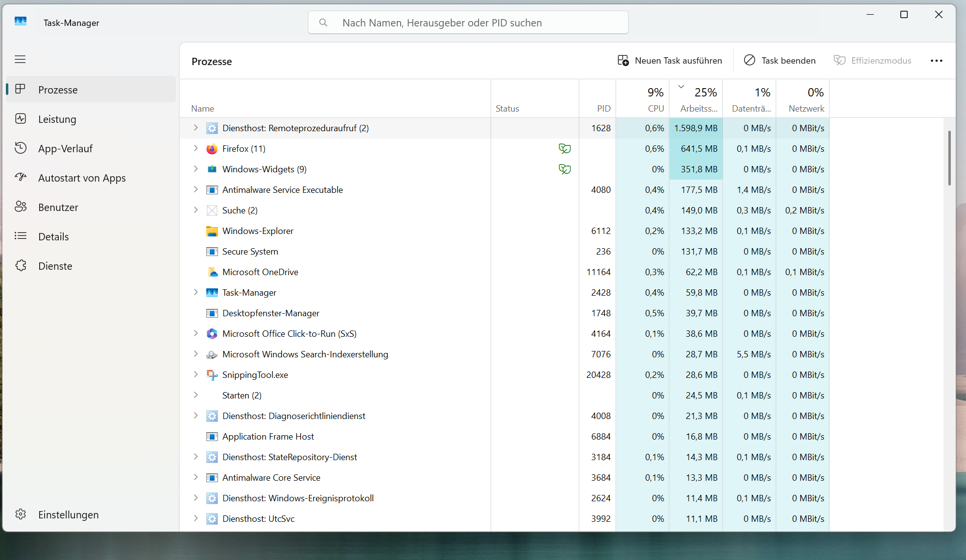The image size is (966, 560).
Task: Click the Details list icon
Action: (21, 236)
